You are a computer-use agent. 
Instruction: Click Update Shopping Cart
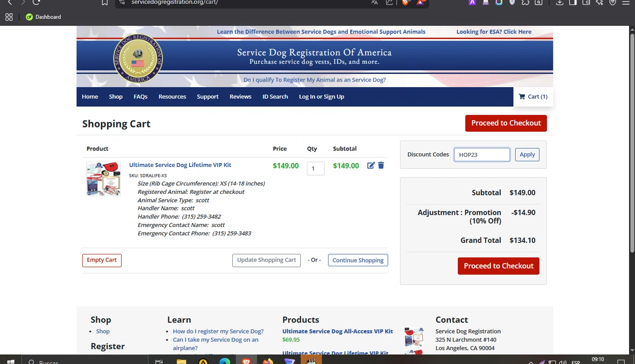(266, 260)
